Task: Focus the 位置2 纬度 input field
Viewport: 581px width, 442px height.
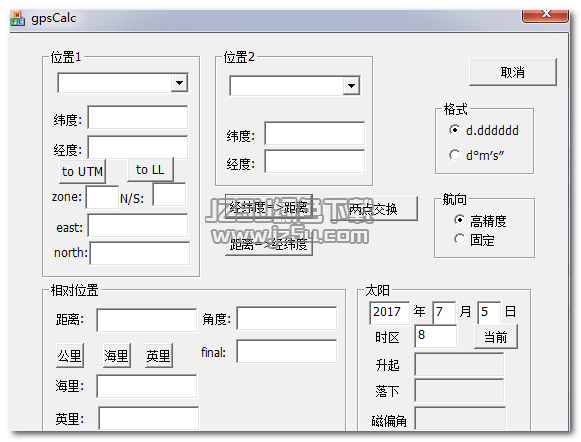Action: tap(314, 133)
